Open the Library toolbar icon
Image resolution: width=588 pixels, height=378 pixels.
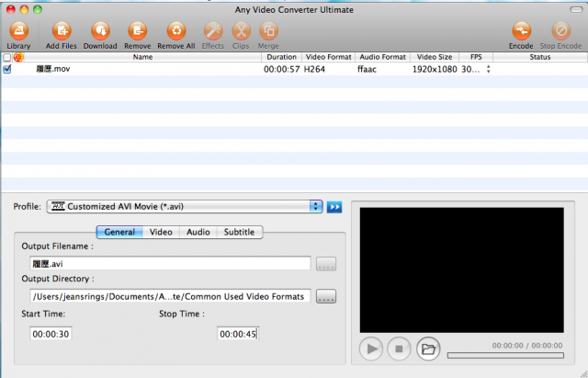[18, 30]
